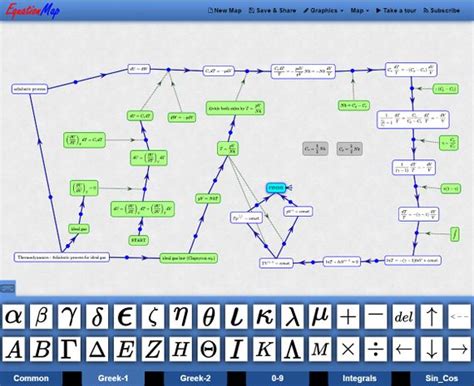Tap the division sign key
Viewport: 474px width, 386px height.
tap(376, 349)
